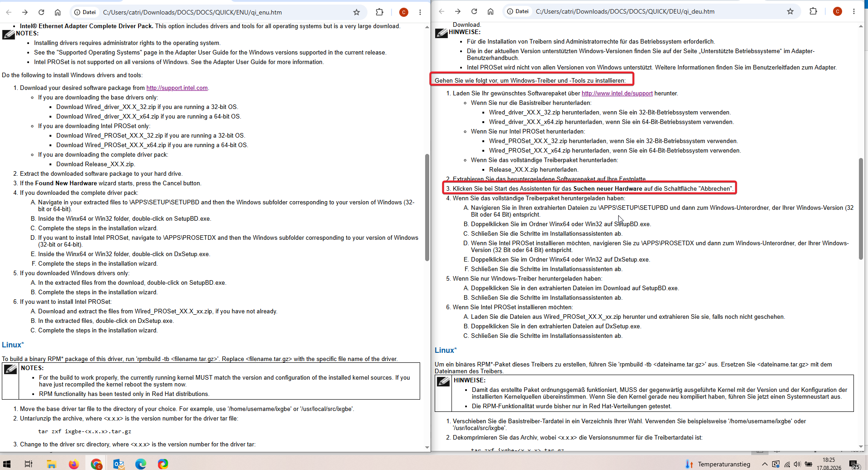The width and height of the screenshot is (868, 470).
Task: Launch Firefox from the taskbar
Action: tap(74, 464)
